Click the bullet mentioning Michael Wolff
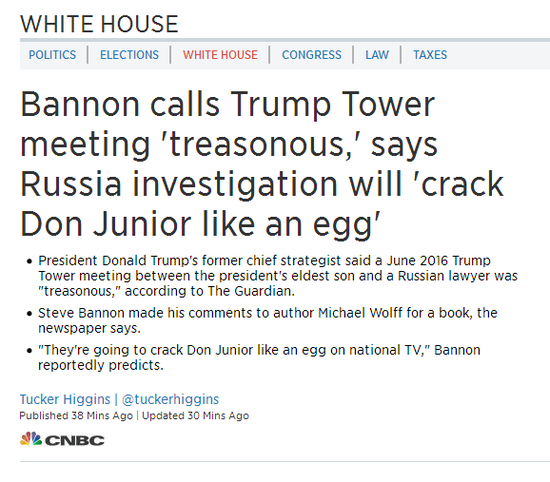 point(268,320)
